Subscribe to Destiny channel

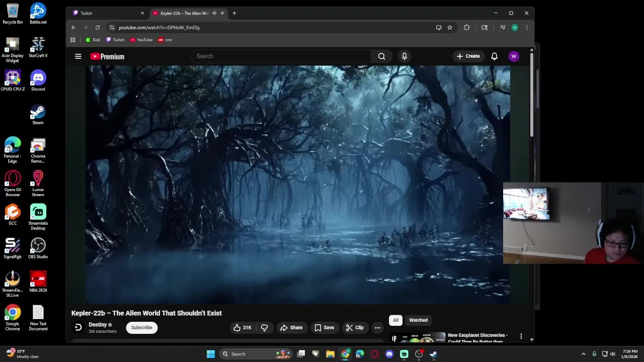pyautogui.click(x=141, y=328)
